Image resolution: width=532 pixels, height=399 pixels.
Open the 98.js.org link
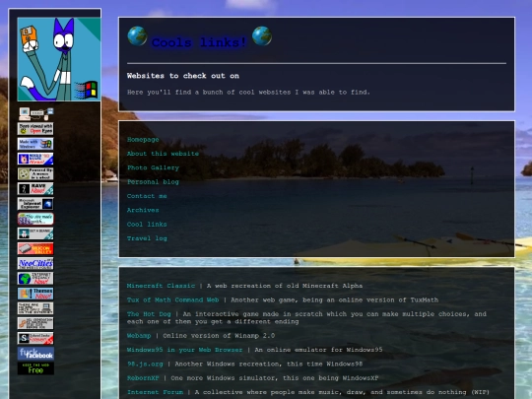point(145,365)
